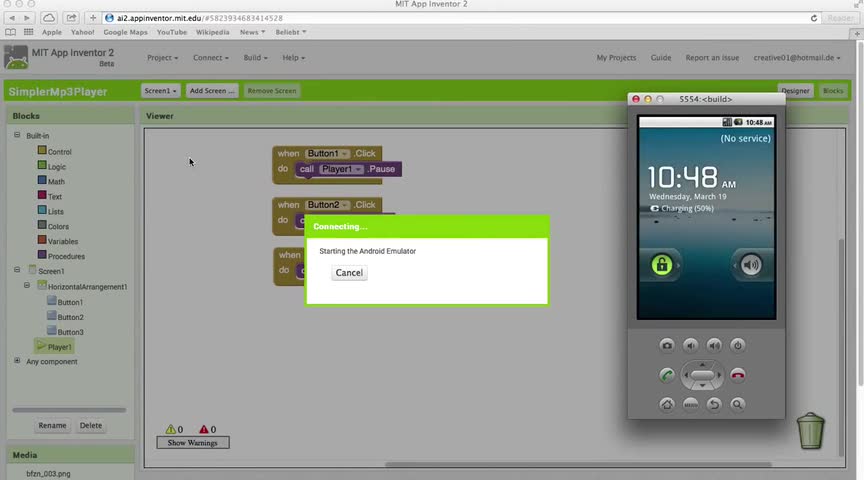
Task: Click Remove Screen button
Action: (x=272, y=91)
